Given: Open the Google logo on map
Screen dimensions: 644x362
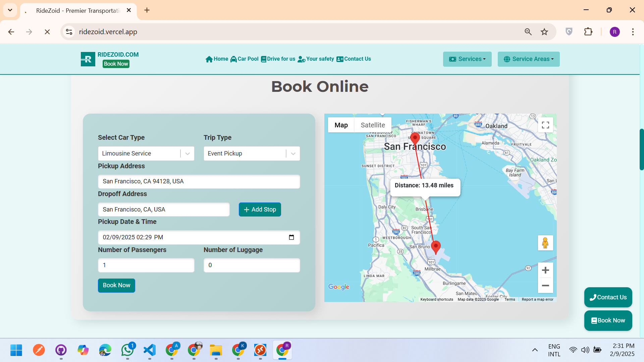Looking at the screenshot, I should click(x=339, y=287).
